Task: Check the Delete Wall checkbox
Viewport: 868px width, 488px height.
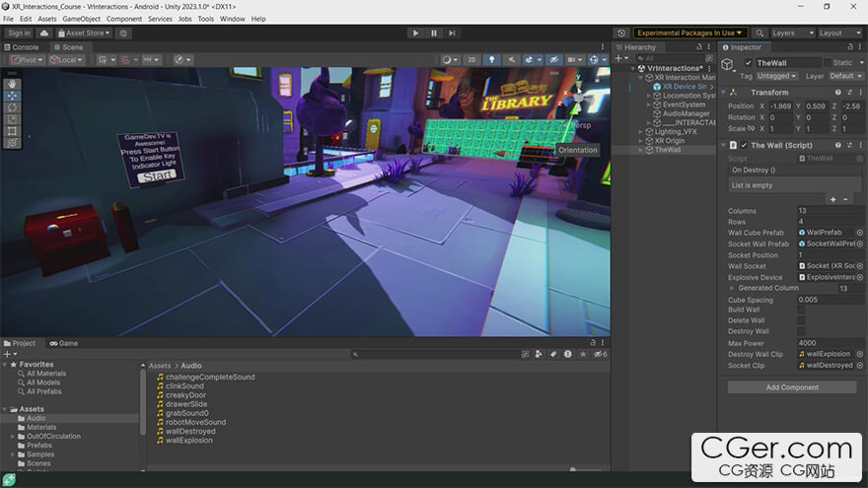Action: pos(801,320)
